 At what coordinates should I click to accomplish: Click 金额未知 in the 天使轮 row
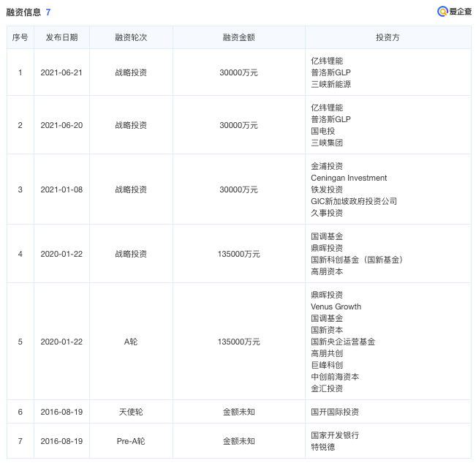click(238, 412)
